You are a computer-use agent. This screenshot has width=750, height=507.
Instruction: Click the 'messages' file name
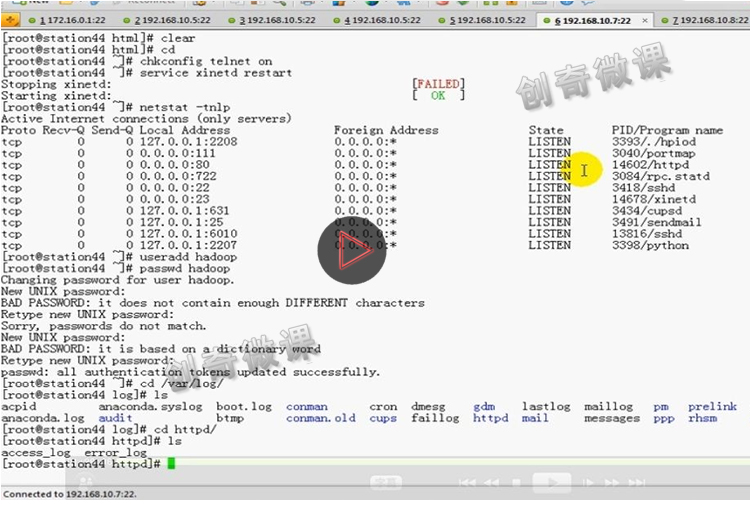click(x=612, y=418)
